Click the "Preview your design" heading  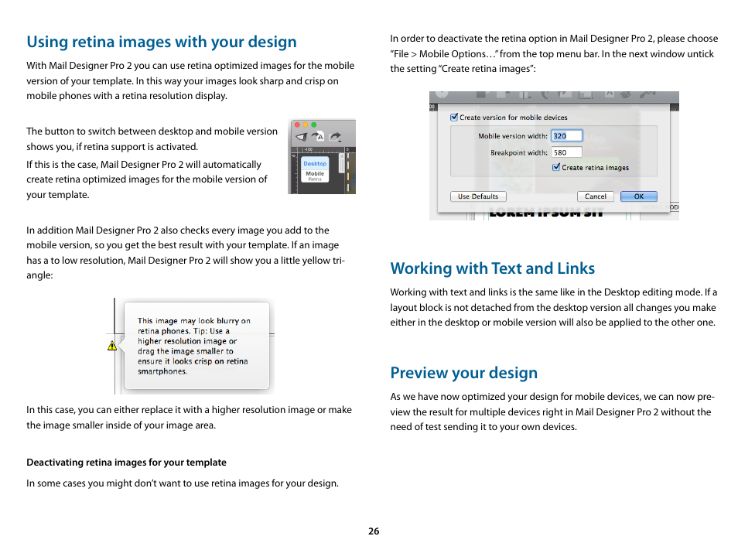pyautogui.click(x=463, y=373)
